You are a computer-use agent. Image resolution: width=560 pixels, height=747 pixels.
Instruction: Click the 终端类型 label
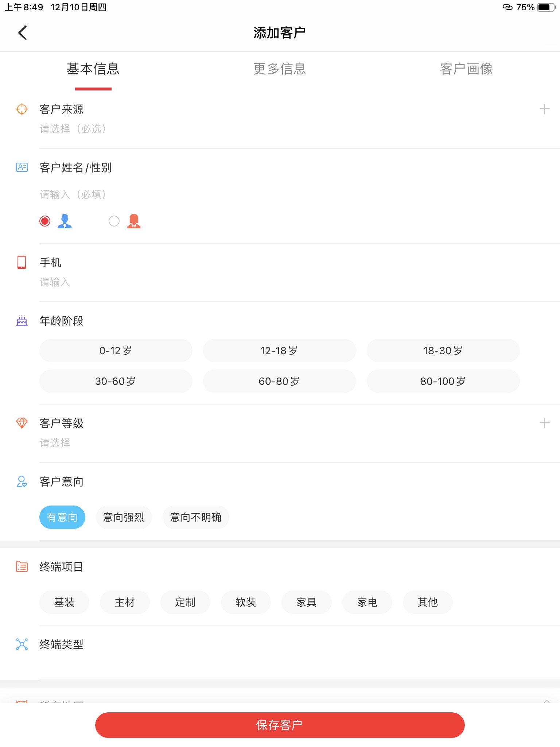coord(62,644)
